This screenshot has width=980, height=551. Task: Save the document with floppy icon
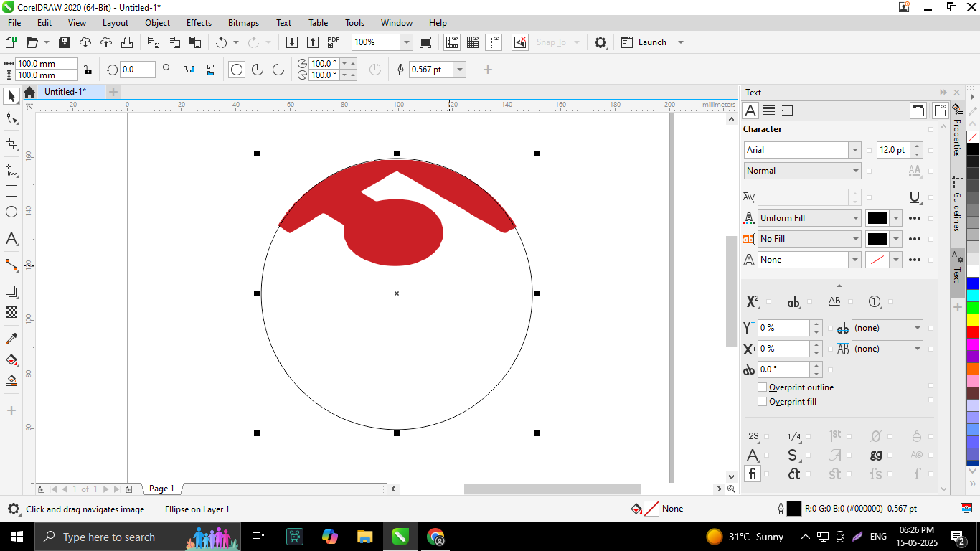pos(65,42)
